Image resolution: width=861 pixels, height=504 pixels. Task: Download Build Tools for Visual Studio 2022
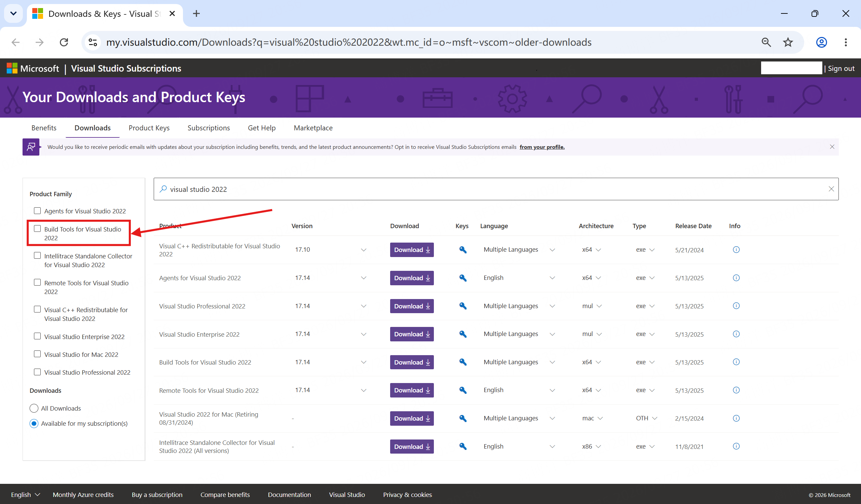click(412, 362)
